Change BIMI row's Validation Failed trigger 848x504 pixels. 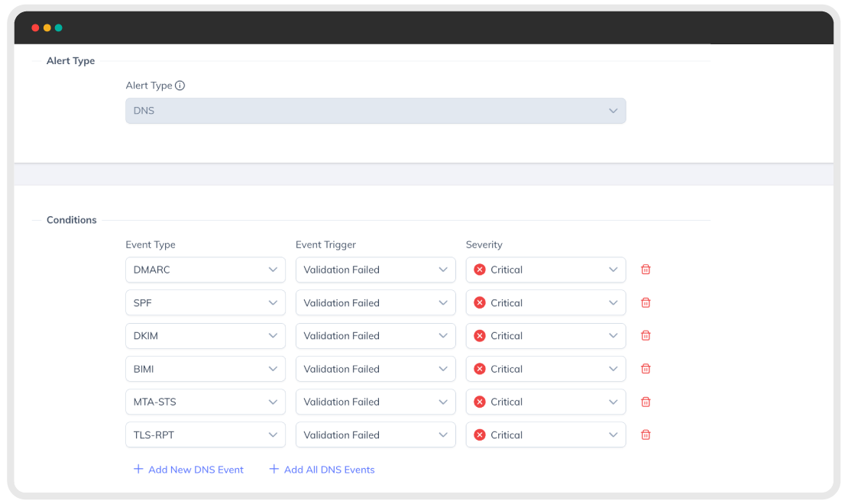pos(376,369)
